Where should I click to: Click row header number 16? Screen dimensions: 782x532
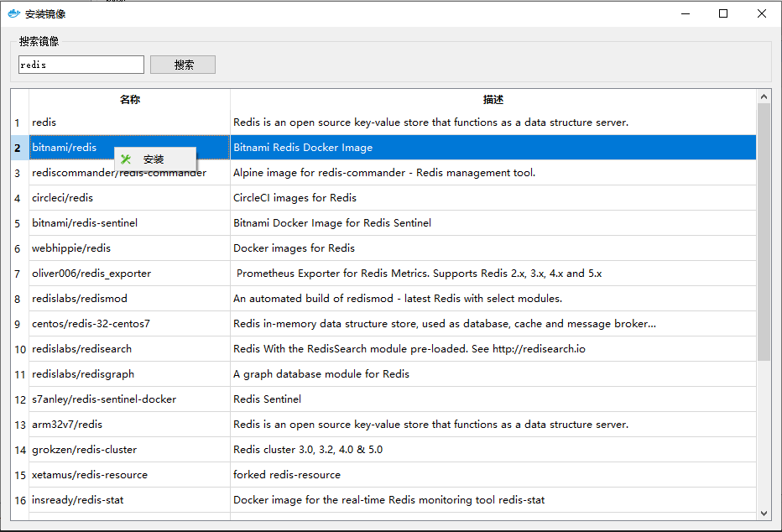click(x=20, y=500)
